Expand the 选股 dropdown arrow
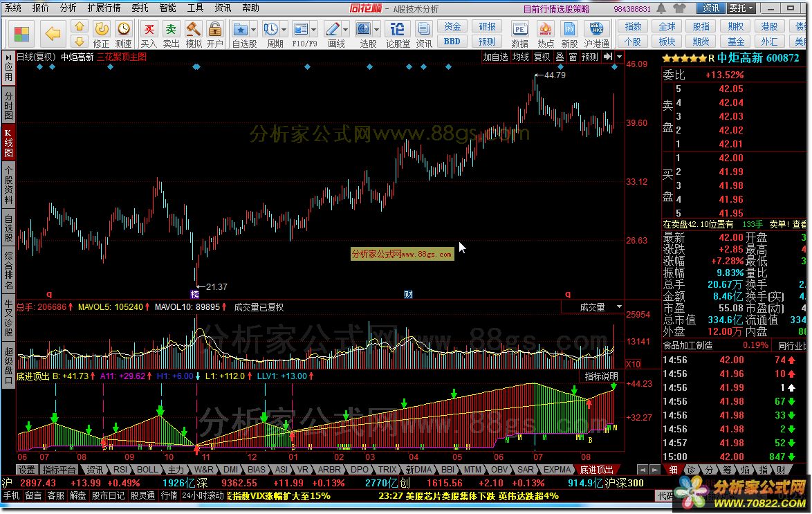Screen dimensions: 812x514 pos(376,30)
